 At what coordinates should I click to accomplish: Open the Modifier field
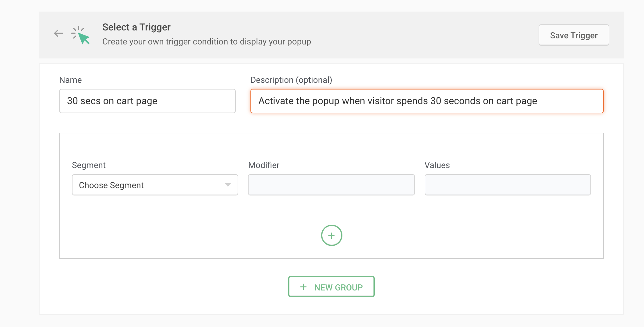[x=331, y=185]
